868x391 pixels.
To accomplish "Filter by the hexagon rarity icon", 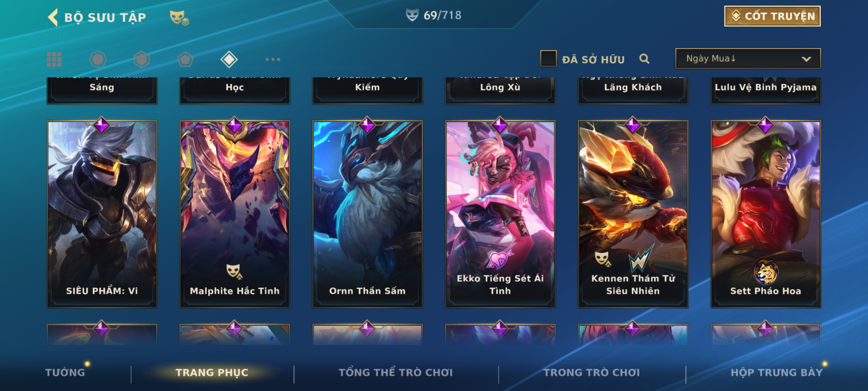I will pos(141,59).
